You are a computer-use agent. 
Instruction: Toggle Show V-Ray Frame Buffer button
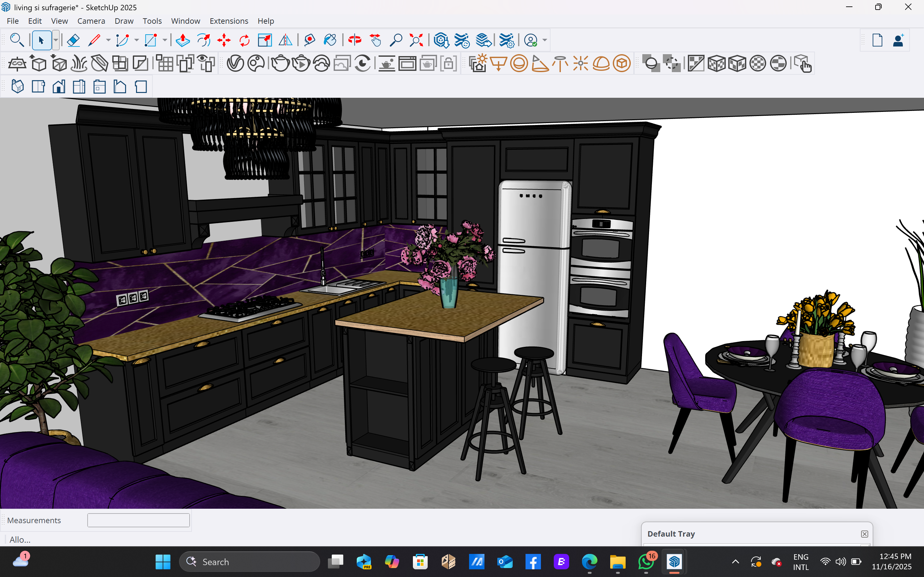(407, 63)
